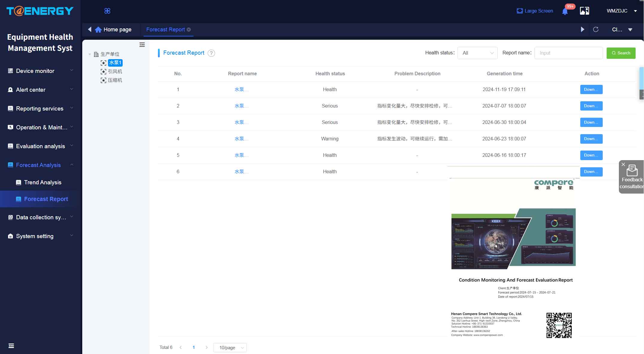The image size is (644, 354).
Task: Open the Home page tab
Action: (x=113, y=30)
